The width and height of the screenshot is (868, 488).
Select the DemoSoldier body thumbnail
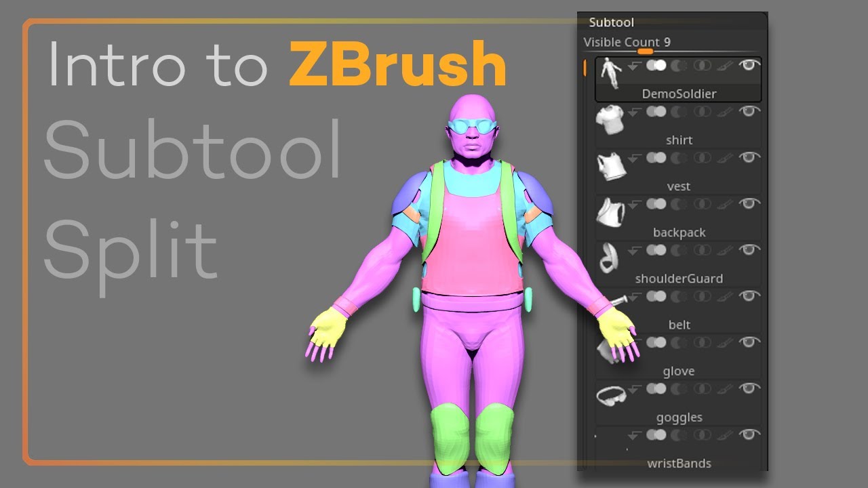pyautogui.click(x=612, y=73)
